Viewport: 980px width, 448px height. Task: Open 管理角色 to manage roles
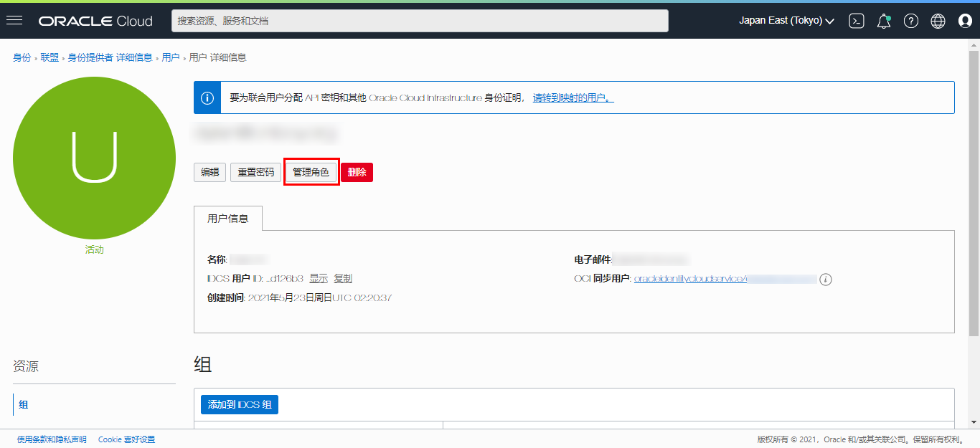click(311, 172)
